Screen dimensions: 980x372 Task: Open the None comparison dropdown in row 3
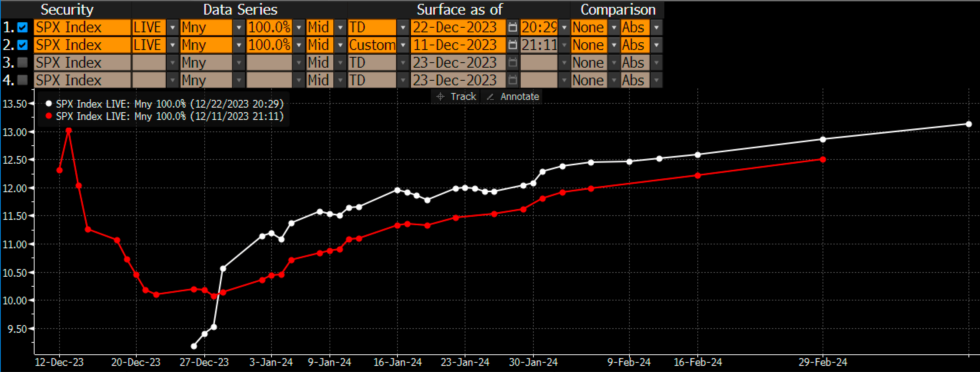(x=614, y=63)
